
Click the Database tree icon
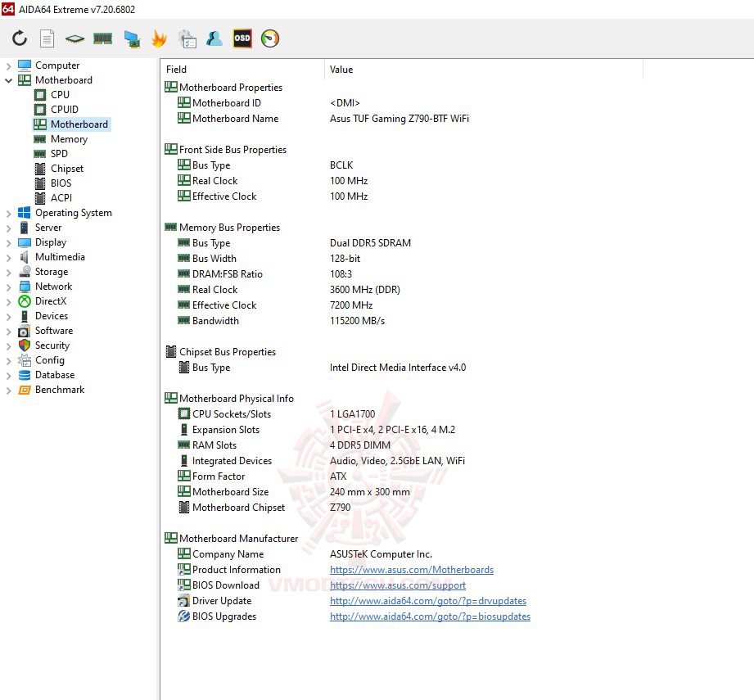25,375
